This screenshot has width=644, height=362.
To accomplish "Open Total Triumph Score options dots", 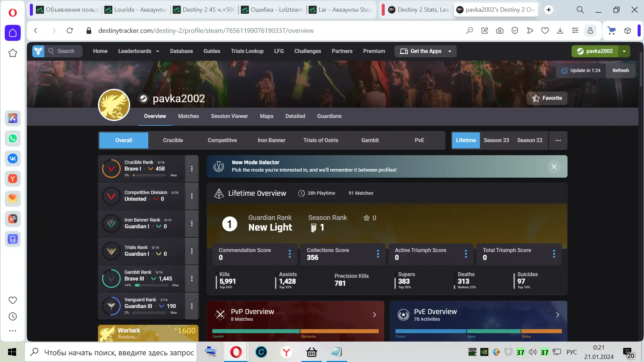I will pos(554,254).
